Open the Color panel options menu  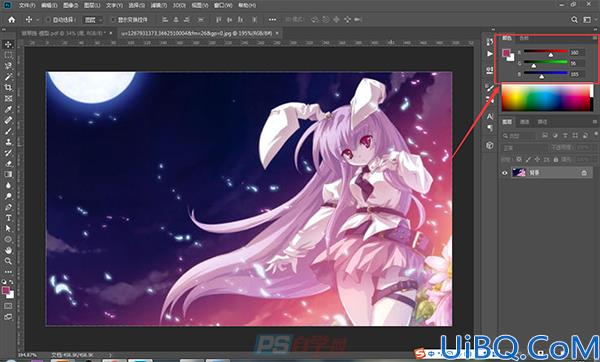[595, 38]
